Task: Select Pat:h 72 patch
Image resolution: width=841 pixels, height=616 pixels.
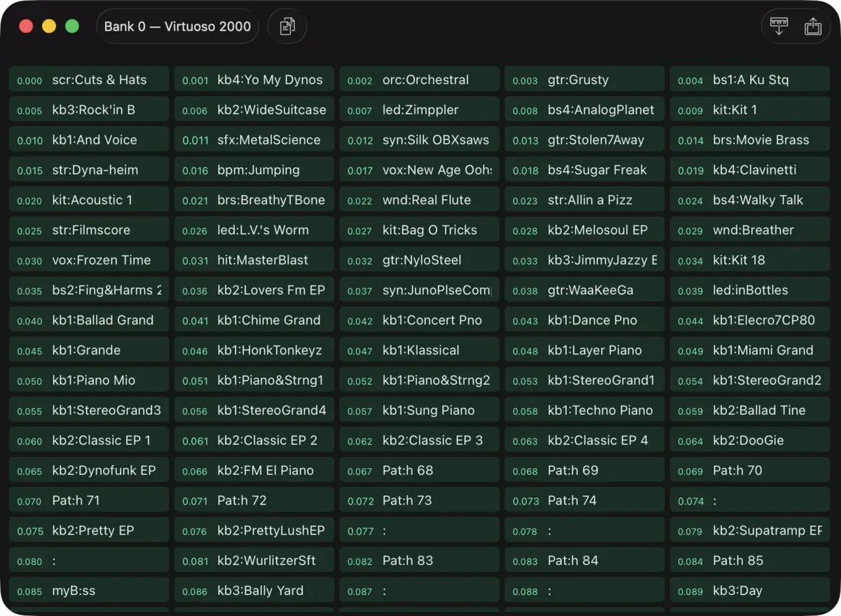Action: tap(254, 501)
